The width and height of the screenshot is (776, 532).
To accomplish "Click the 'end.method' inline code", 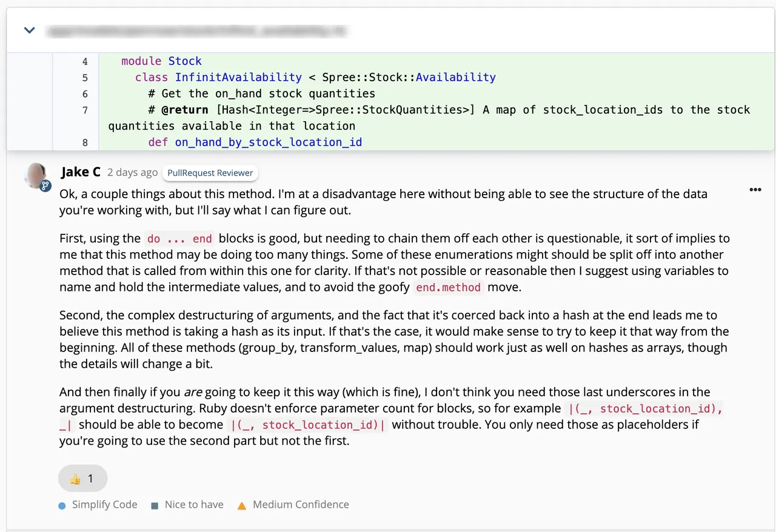I will 448,288.
